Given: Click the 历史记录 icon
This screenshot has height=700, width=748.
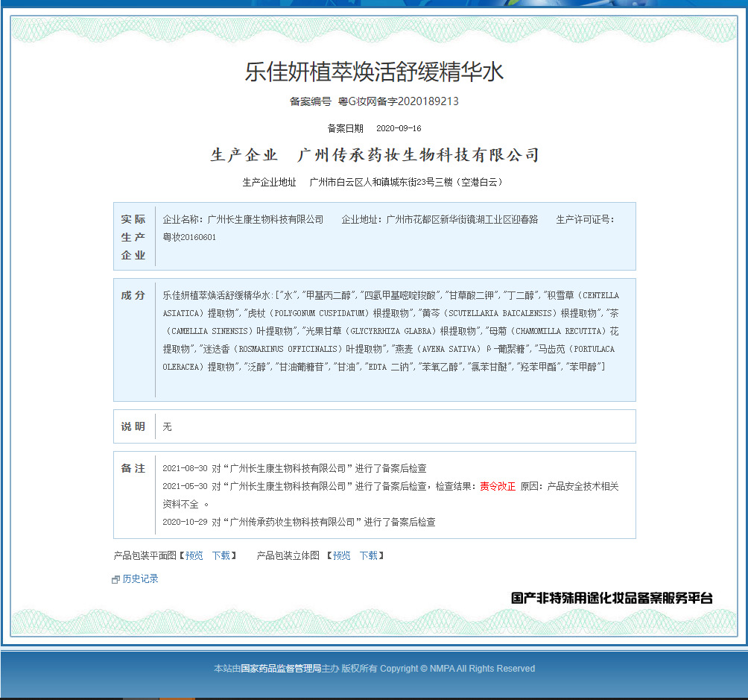Looking at the screenshot, I should (x=115, y=580).
